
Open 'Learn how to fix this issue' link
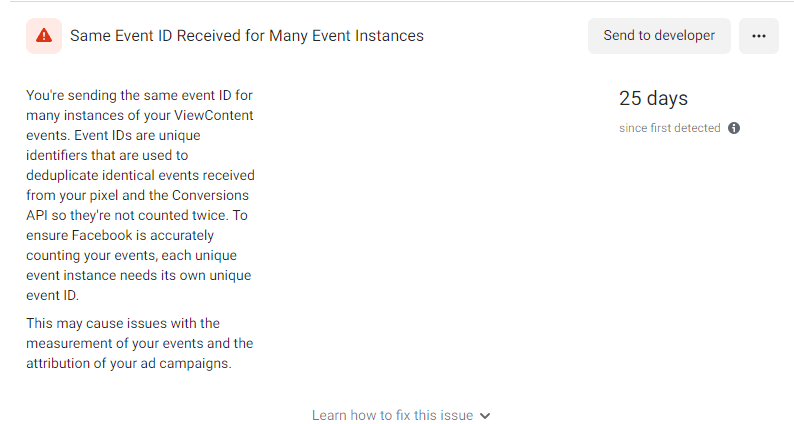pos(392,415)
